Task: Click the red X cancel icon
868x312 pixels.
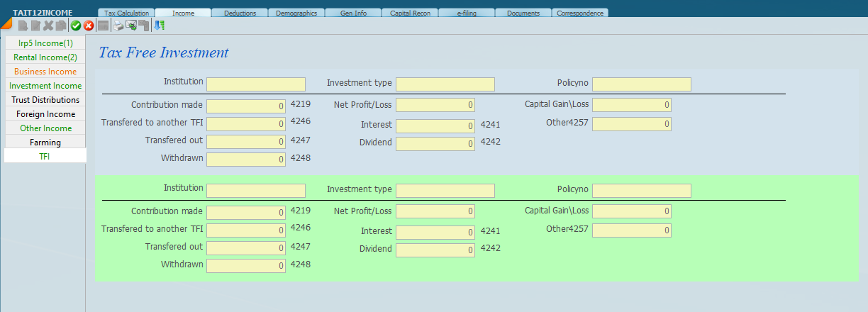Action: click(x=89, y=26)
